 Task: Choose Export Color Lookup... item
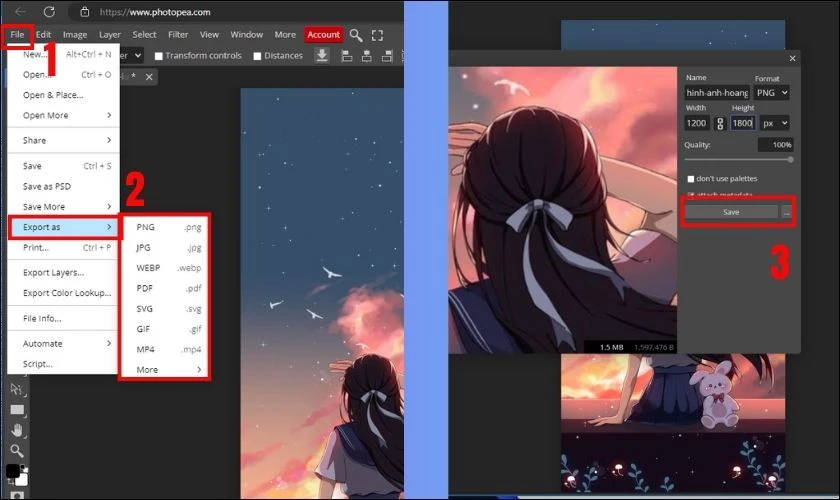pyautogui.click(x=63, y=293)
